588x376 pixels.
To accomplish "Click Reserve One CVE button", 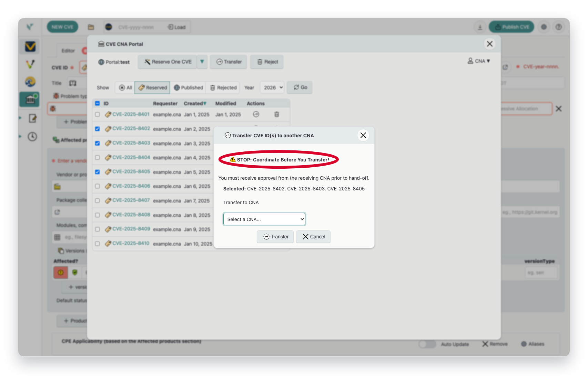I will (x=168, y=62).
